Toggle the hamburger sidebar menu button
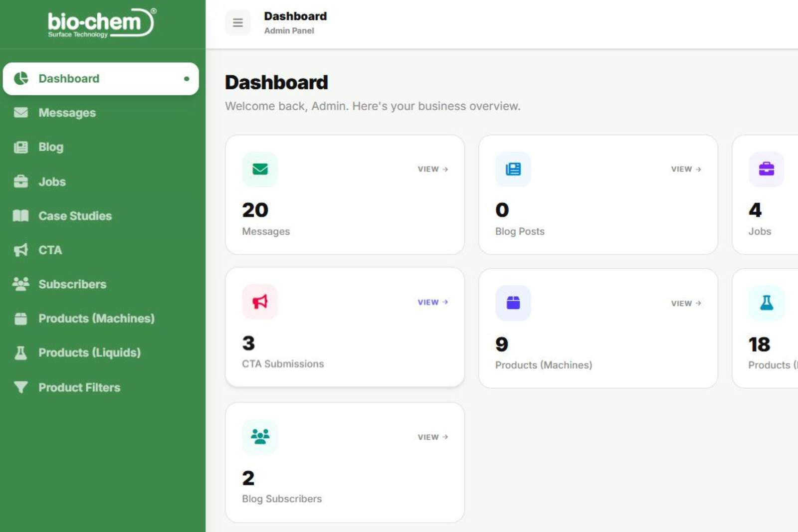The image size is (798, 532). coord(238,23)
